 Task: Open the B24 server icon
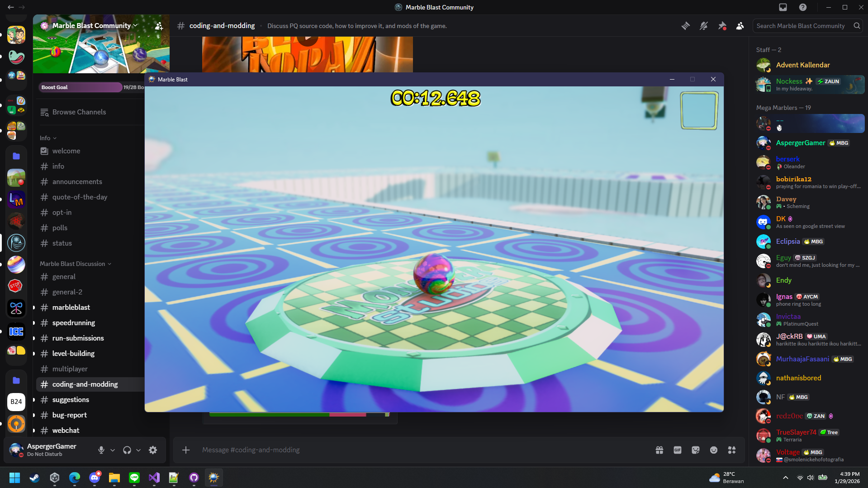click(x=16, y=402)
